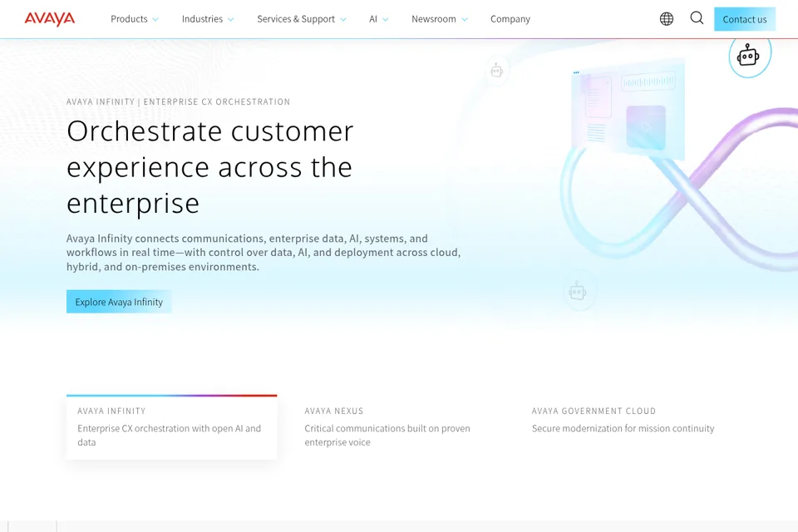Viewport: 798px width, 532px height.
Task: Click the hero headline "Orchestrate customer experience"
Action: (x=209, y=167)
